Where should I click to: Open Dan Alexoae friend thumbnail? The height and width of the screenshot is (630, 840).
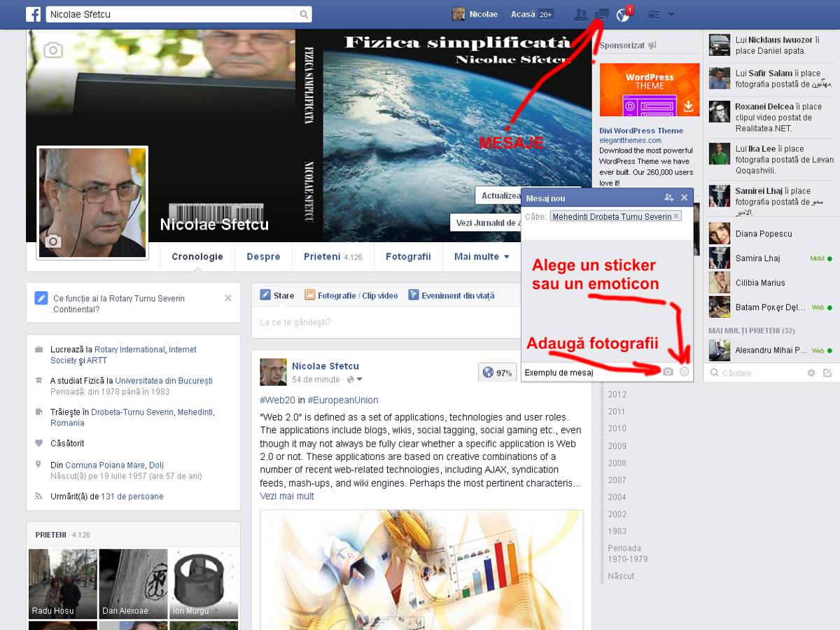[x=133, y=583]
